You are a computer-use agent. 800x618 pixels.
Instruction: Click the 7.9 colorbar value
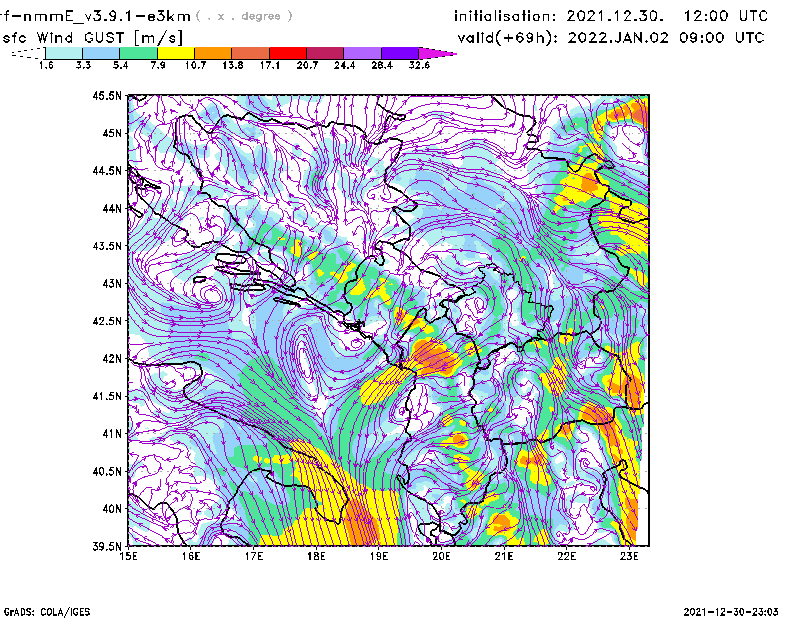pyautogui.click(x=158, y=65)
